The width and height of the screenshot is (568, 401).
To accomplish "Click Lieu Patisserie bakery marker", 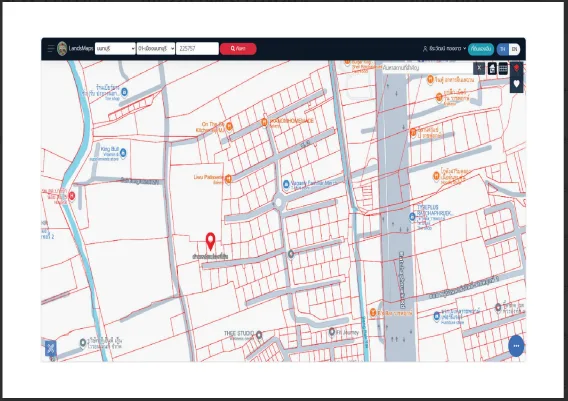I will pyautogui.click(x=228, y=179).
